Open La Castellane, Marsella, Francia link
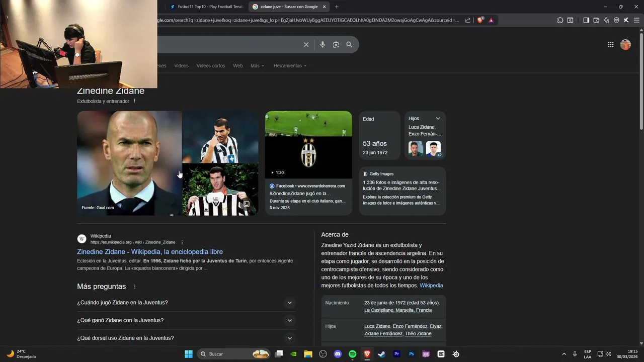The height and width of the screenshot is (362, 644). point(398,310)
